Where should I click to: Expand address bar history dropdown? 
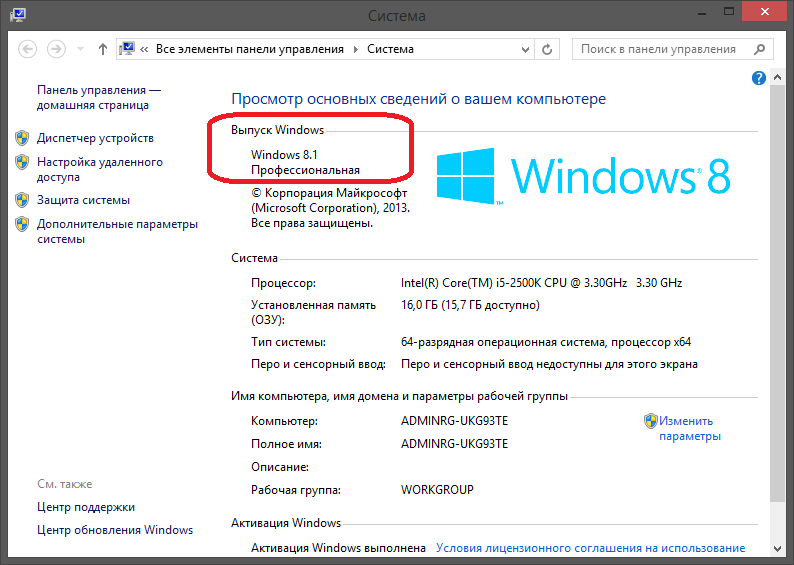click(x=525, y=50)
